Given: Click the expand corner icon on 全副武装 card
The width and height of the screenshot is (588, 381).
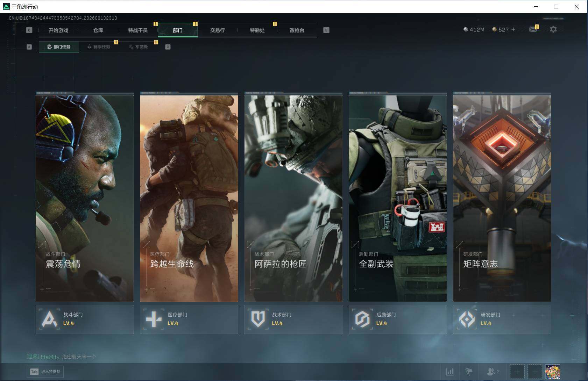Looking at the screenshot, I should coord(355,244).
